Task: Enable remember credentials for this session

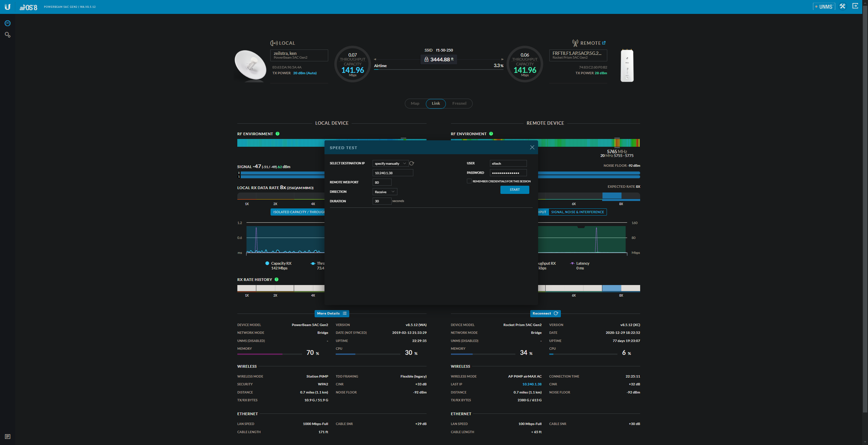Action: (469, 181)
